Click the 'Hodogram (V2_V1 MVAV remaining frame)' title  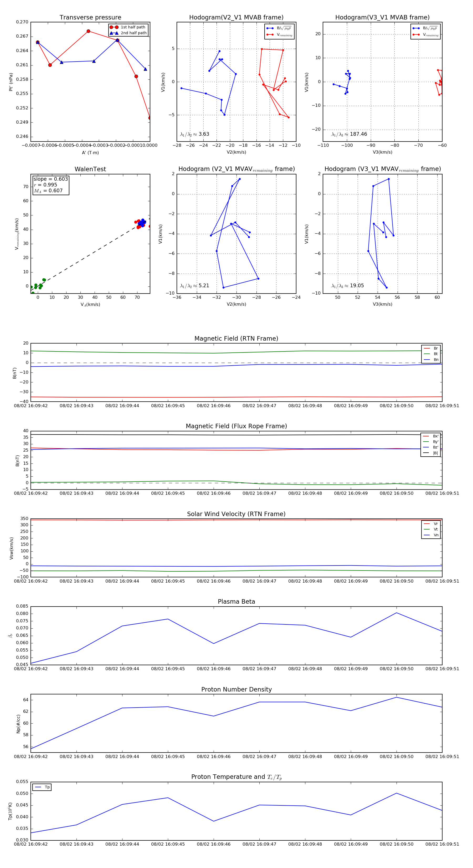[x=236, y=169]
